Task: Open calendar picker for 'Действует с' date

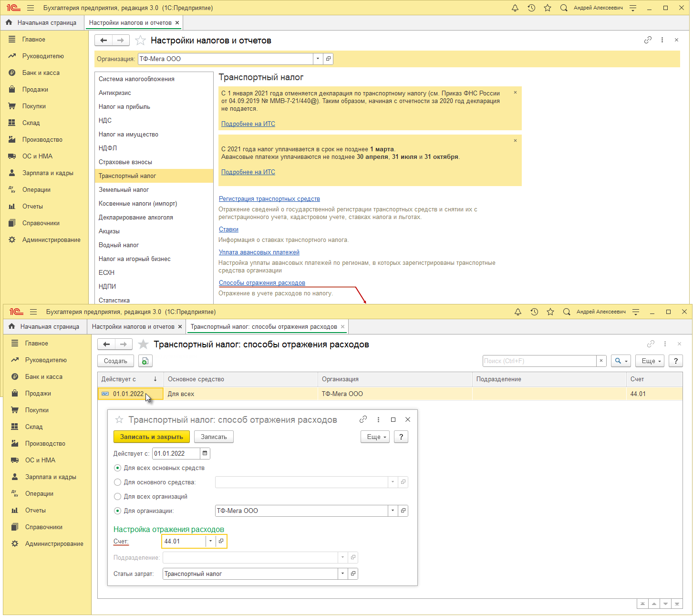Action: [205, 453]
